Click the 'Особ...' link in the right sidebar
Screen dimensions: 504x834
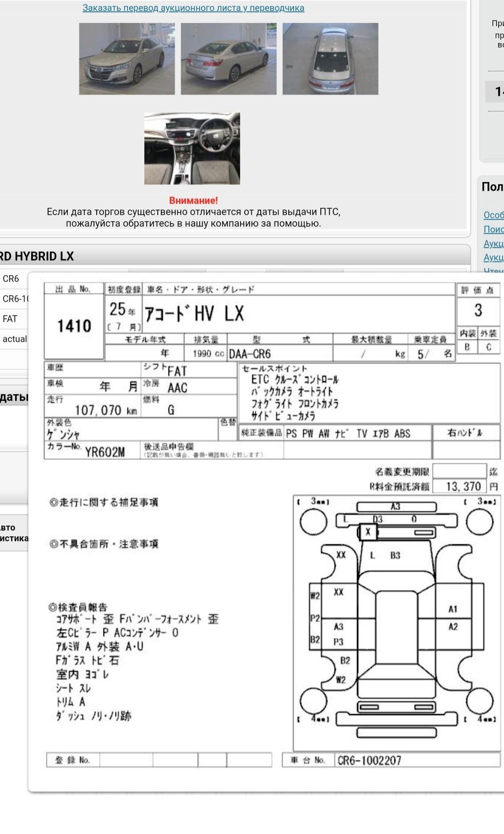click(x=493, y=215)
